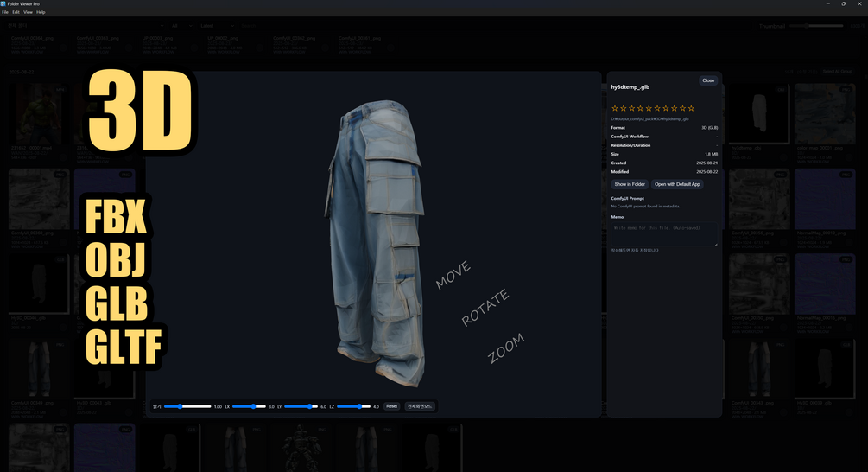Click the hy3dtemp_.glb file path
868x472 pixels.
(649, 119)
